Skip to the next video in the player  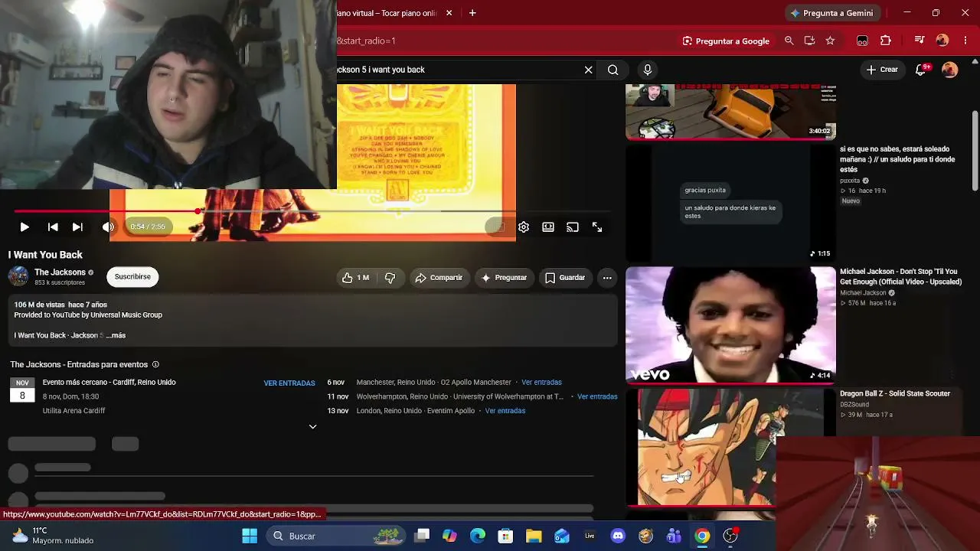[x=77, y=227]
